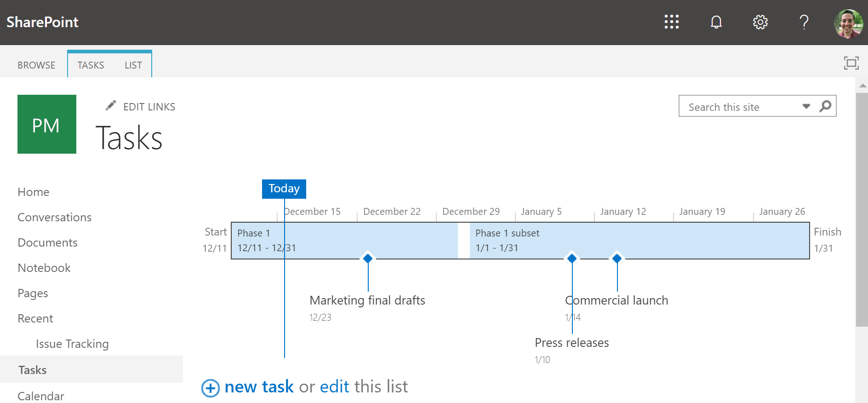Click the scroll up arrow of the page scrollbar
This screenshot has width=868, height=403.
[862, 86]
